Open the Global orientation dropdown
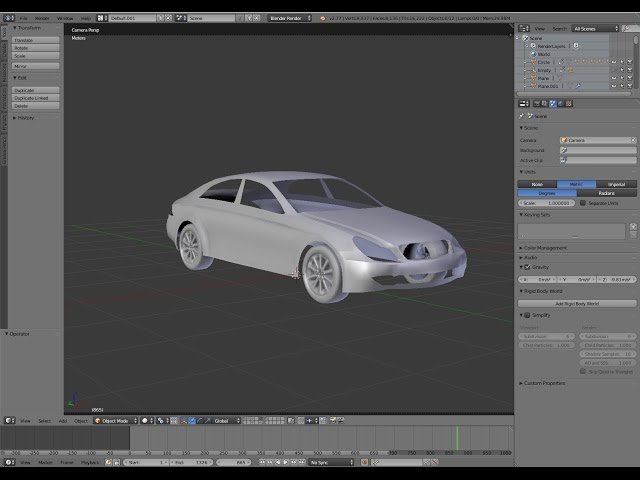 [x=227, y=420]
